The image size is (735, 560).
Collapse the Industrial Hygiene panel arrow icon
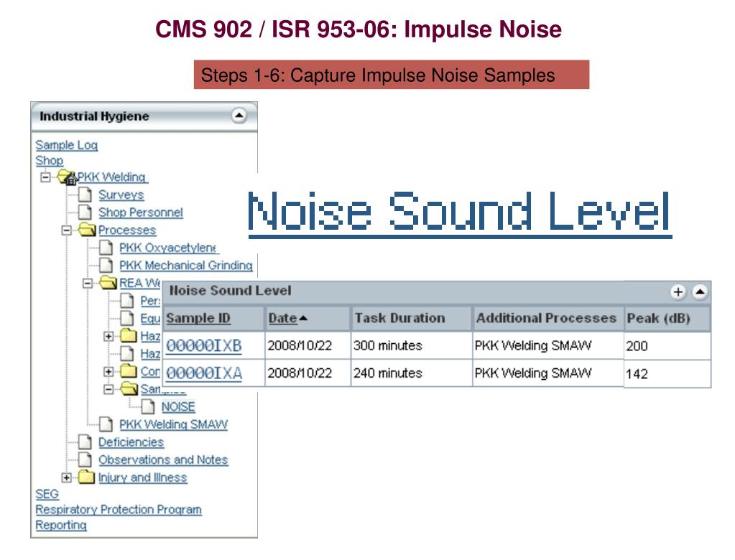point(239,115)
